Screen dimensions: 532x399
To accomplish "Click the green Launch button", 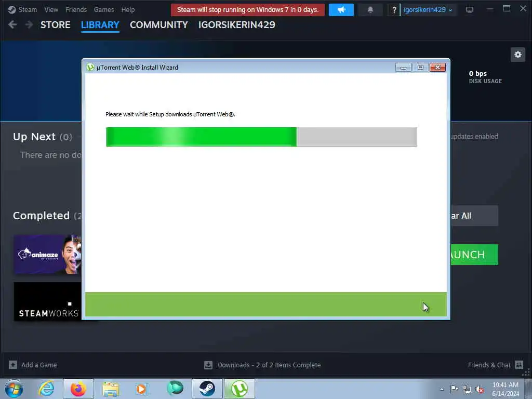I will click(474, 255).
